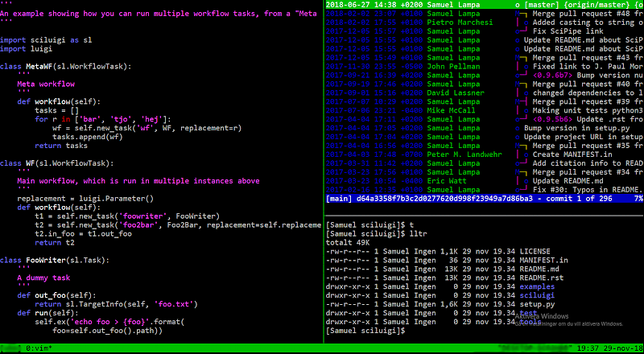644x354 pixels.
Task: Select the '<0.9.6b7> Bump version' tagged commit
Action: 485,75
